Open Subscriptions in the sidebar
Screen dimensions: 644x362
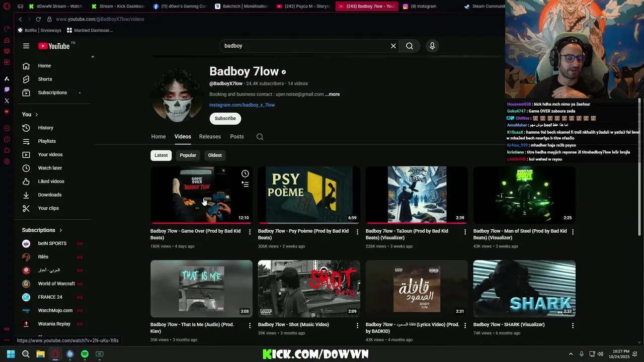(53, 93)
